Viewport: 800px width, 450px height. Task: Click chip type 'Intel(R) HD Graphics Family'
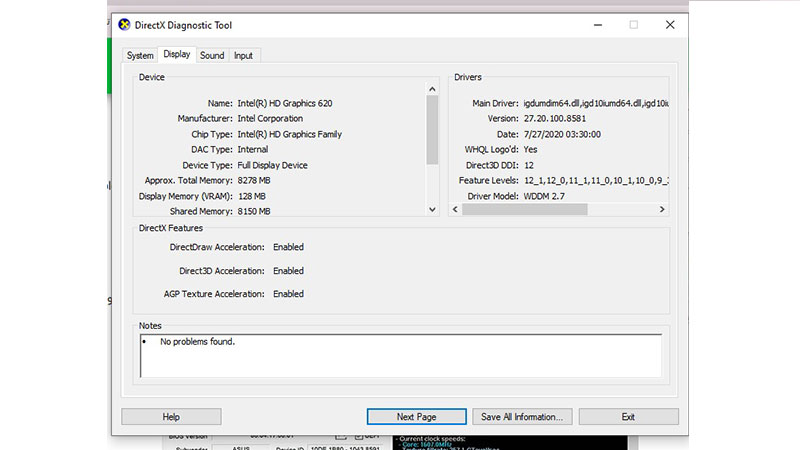click(289, 134)
